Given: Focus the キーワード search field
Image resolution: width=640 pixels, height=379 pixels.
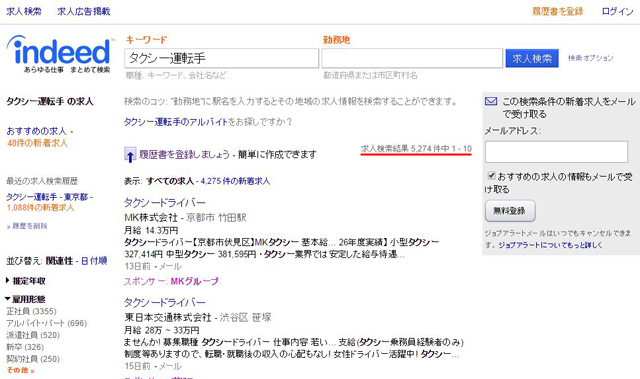Looking at the screenshot, I should tap(222, 58).
